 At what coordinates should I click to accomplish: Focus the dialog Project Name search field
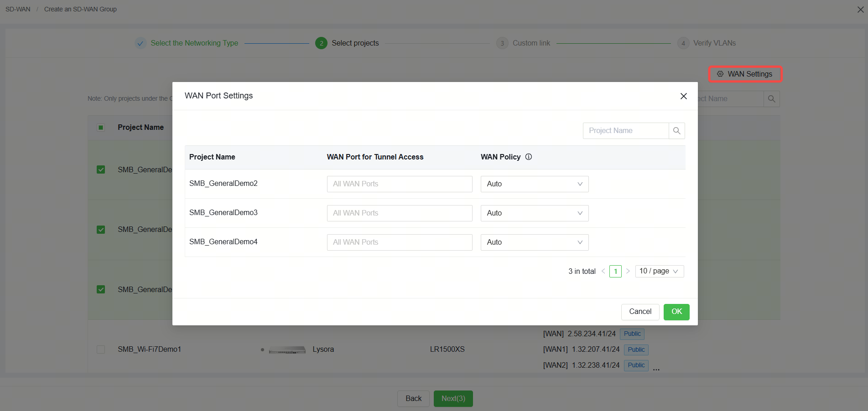(626, 131)
